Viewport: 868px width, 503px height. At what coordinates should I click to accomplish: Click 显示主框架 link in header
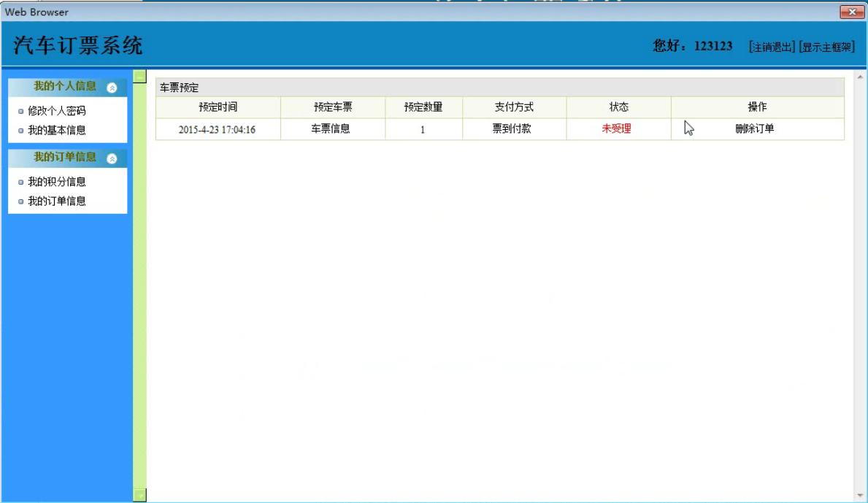click(827, 47)
